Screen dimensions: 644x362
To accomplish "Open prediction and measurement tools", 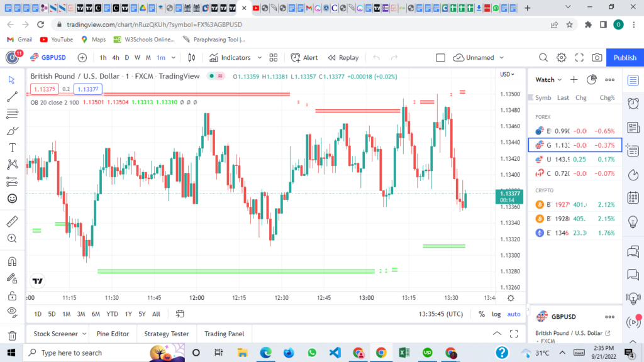I will coord(12,182).
